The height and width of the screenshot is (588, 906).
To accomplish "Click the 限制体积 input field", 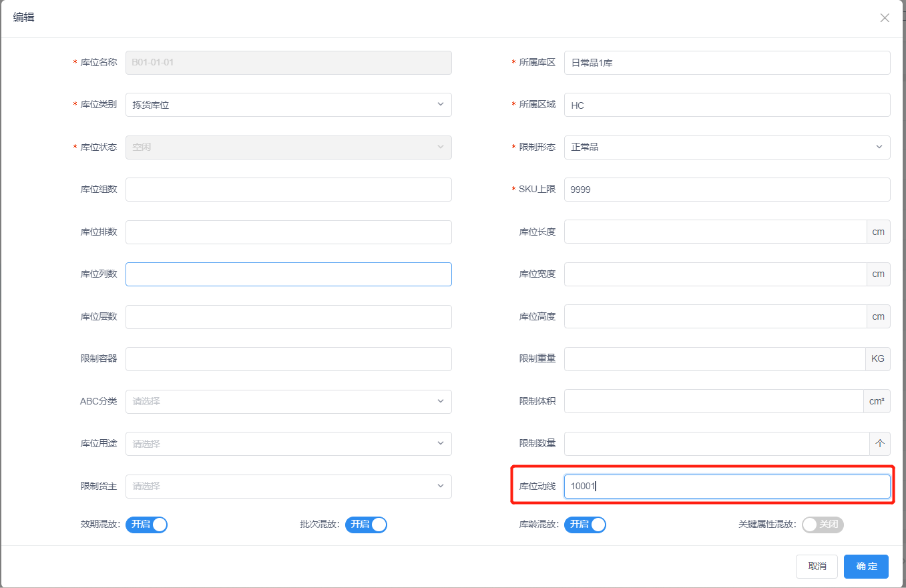I will coord(714,402).
